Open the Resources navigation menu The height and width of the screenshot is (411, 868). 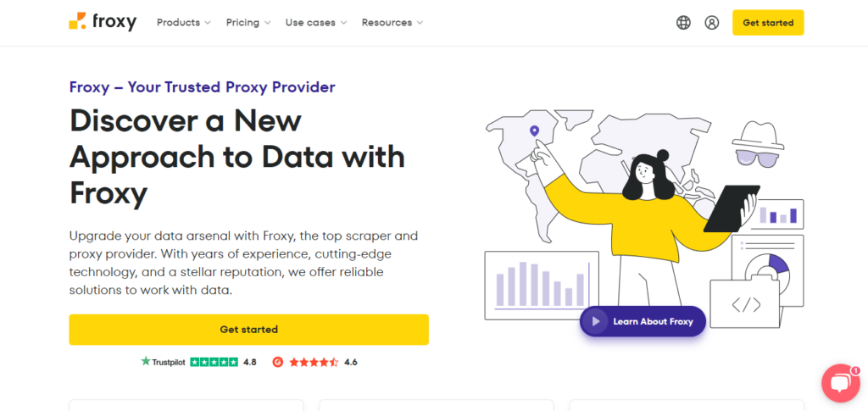click(x=392, y=23)
